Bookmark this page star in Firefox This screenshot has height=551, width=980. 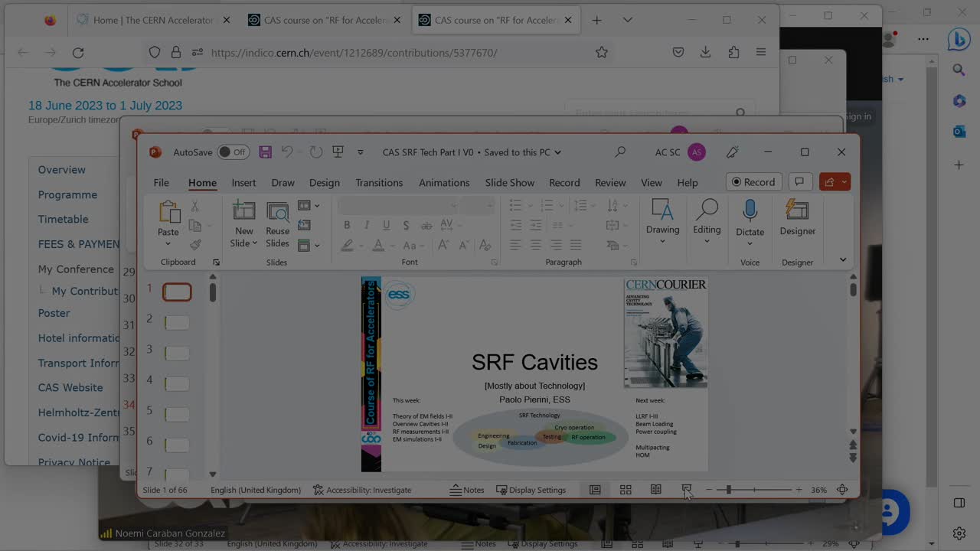602,52
